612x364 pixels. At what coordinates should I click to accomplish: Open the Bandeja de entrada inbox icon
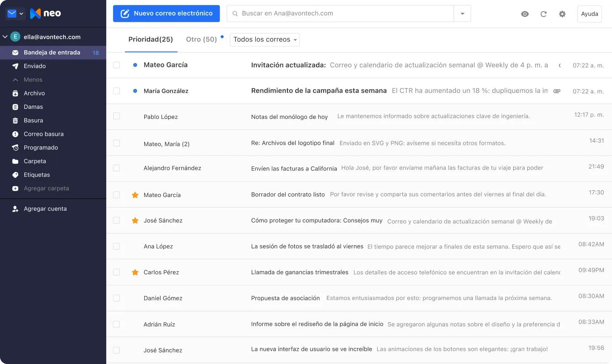(15, 53)
